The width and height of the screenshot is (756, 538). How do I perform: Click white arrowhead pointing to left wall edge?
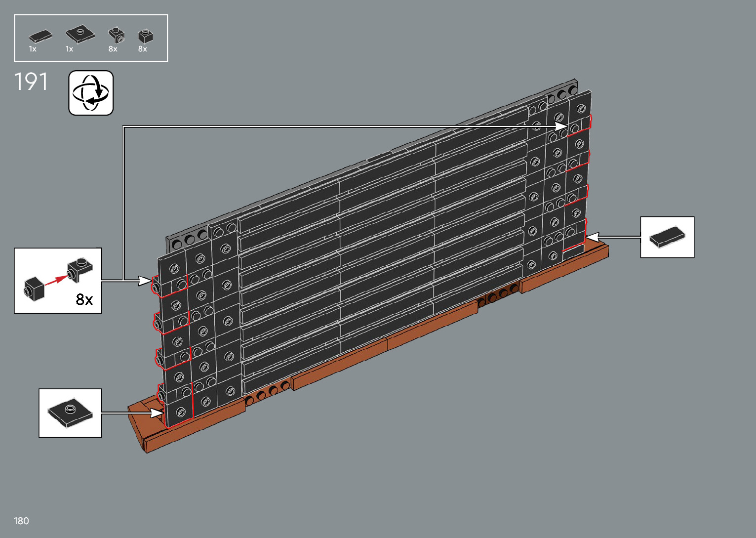[145, 281]
